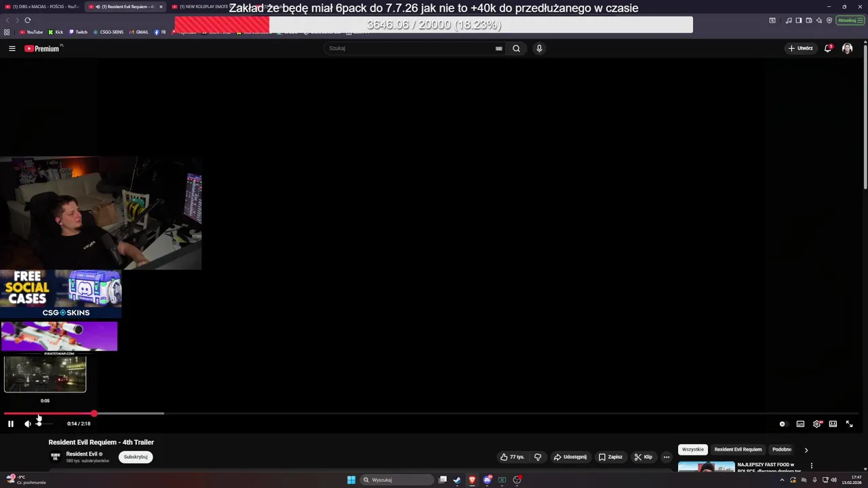Open the CSGO-SKINS bookmark
Image resolution: width=868 pixels, height=488 pixels.
tap(108, 32)
